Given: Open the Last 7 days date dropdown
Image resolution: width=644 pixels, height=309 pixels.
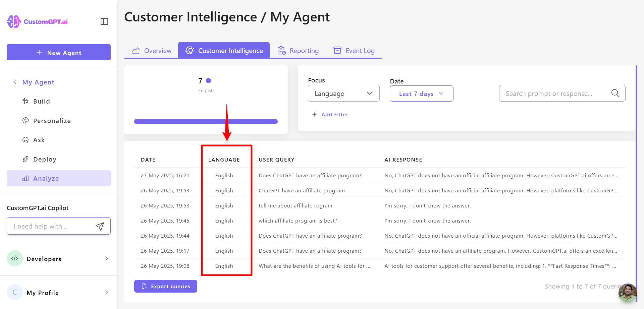Looking at the screenshot, I should [421, 94].
